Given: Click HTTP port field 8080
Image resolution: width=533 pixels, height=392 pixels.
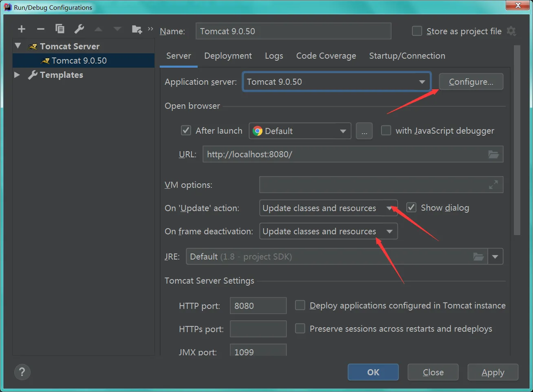Looking at the screenshot, I should (258, 306).
